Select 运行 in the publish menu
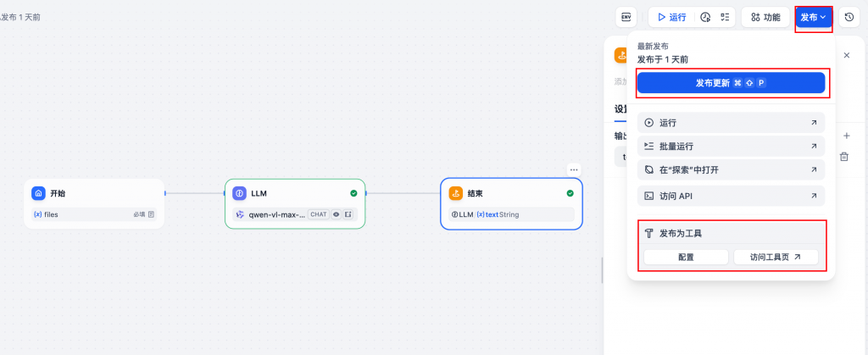Screen dimensions: 868x355 tap(731, 123)
